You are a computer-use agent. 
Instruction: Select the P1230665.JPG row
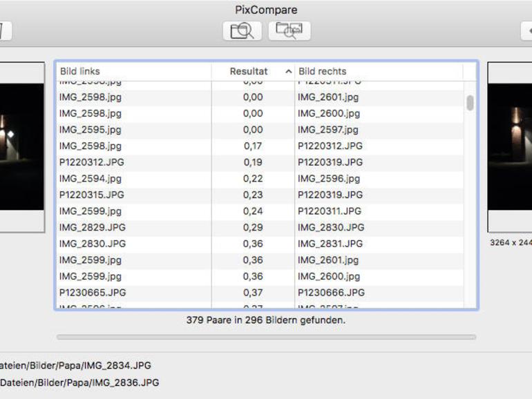point(260,293)
